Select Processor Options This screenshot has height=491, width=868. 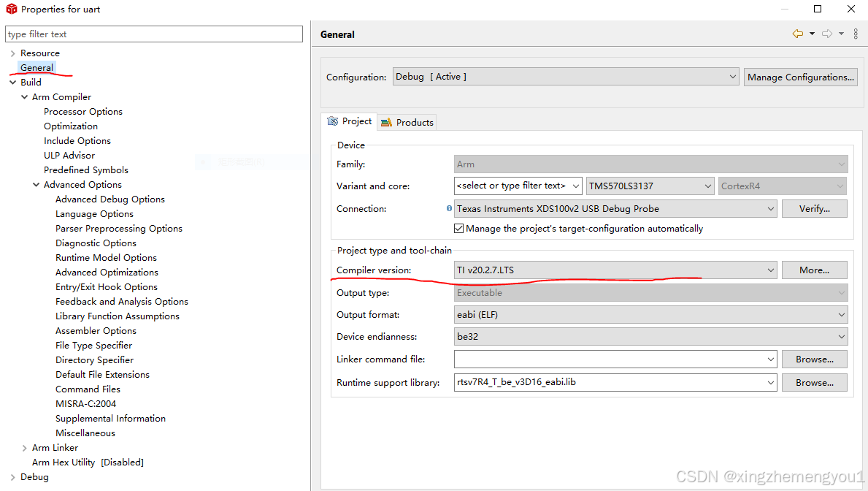83,111
